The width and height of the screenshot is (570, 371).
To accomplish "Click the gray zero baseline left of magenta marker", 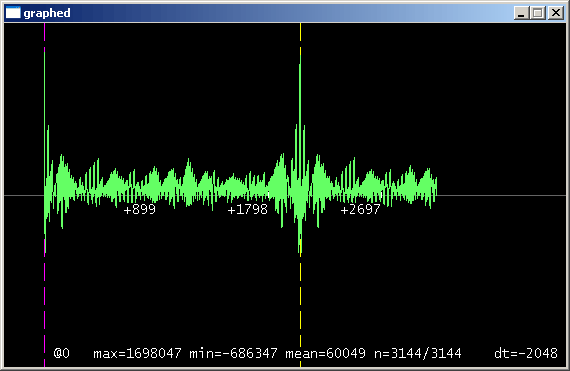I will point(24,195).
